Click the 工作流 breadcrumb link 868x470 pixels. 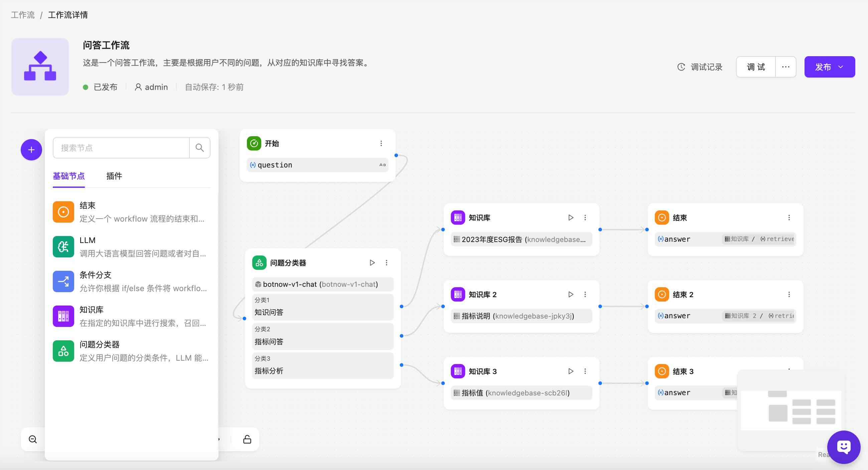pyautogui.click(x=23, y=15)
